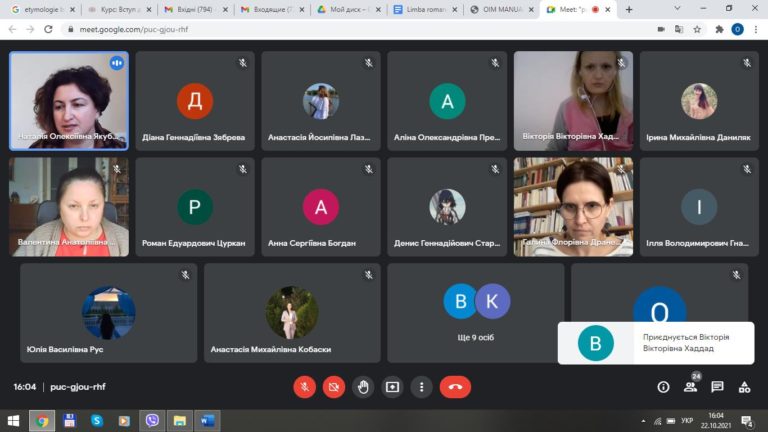Open more options three-dot menu

421,387
